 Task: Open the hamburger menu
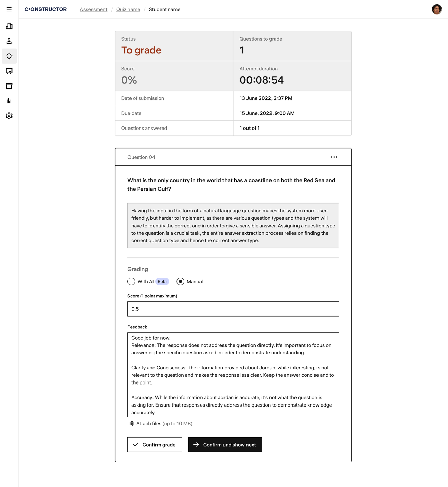9,9
